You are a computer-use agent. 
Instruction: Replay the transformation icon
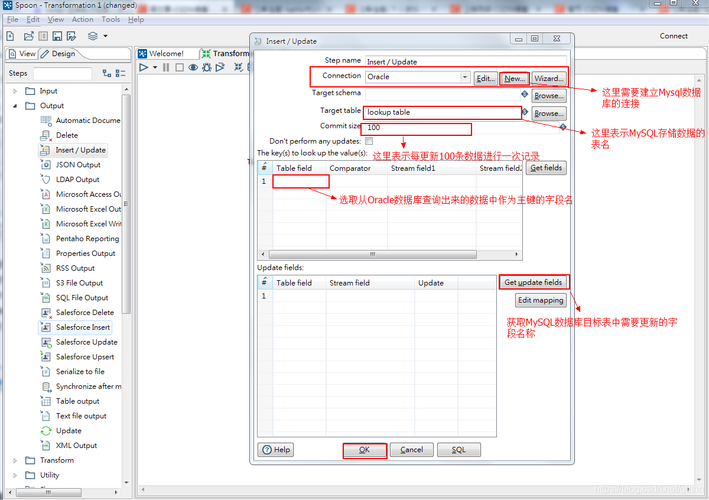(220, 67)
